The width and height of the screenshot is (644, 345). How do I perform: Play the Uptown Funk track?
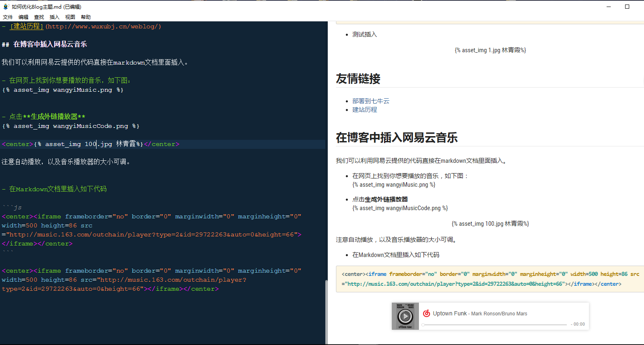[x=405, y=316]
